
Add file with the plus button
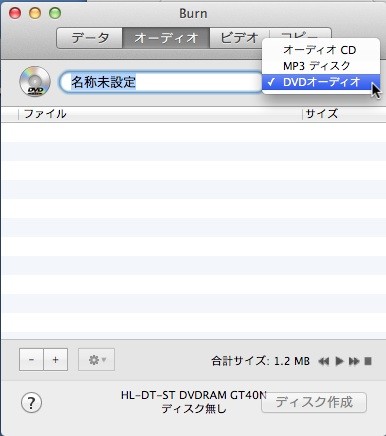(x=56, y=360)
